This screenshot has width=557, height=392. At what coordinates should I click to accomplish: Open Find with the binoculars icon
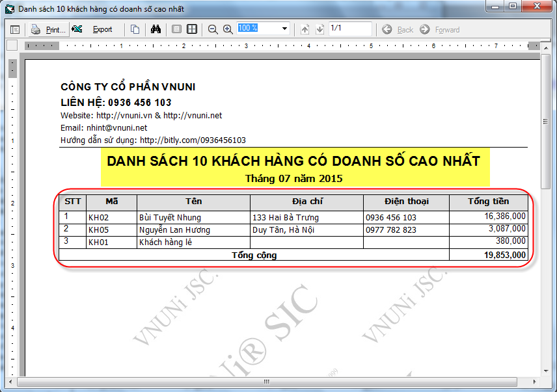pyautogui.click(x=156, y=30)
